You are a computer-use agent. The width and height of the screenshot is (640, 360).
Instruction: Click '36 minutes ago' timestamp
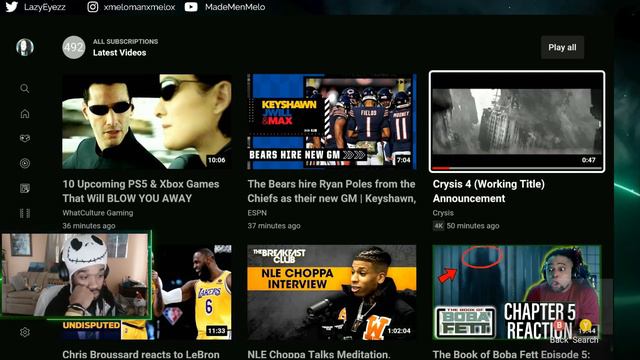[89, 226]
